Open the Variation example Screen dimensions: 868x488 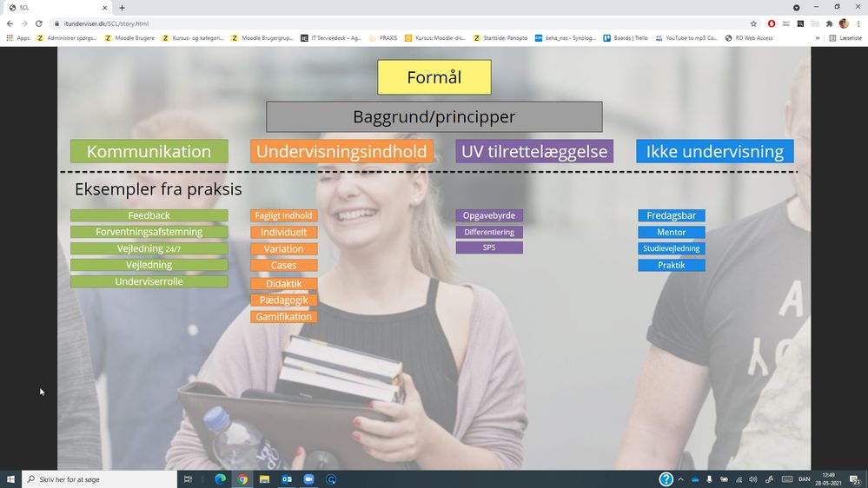283,249
